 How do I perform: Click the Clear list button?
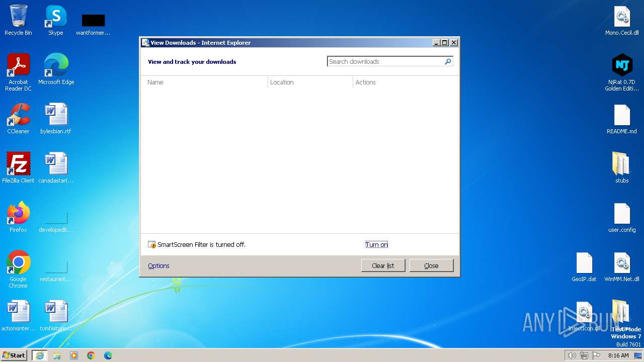point(383,265)
